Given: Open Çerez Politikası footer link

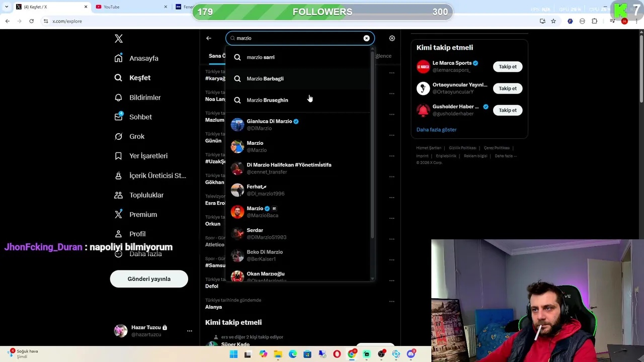Looking at the screenshot, I should click(x=497, y=148).
